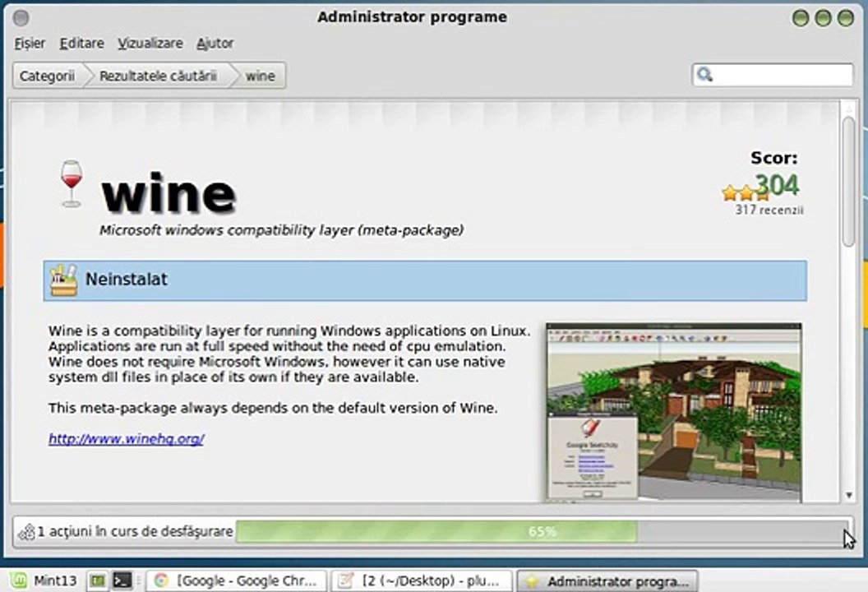868x592 pixels.
Task: Select the wine breadcrumb button
Action: point(261,76)
